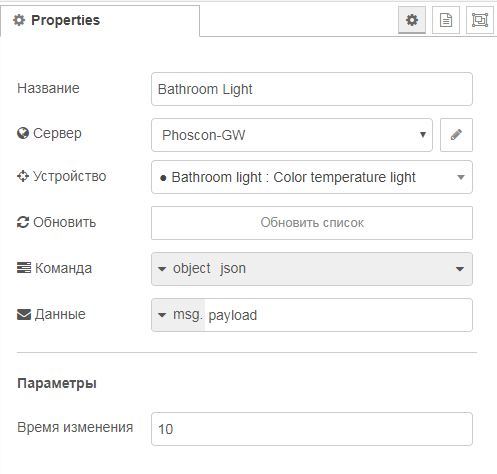The width and height of the screenshot is (497, 474).
Task: Select the Properties tab
Action: pos(100,20)
